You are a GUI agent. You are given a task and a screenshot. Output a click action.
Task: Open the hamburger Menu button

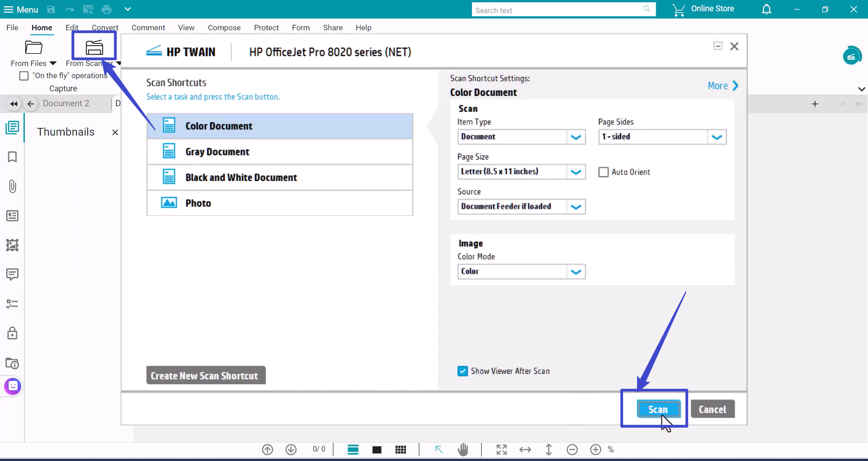click(21, 9)
